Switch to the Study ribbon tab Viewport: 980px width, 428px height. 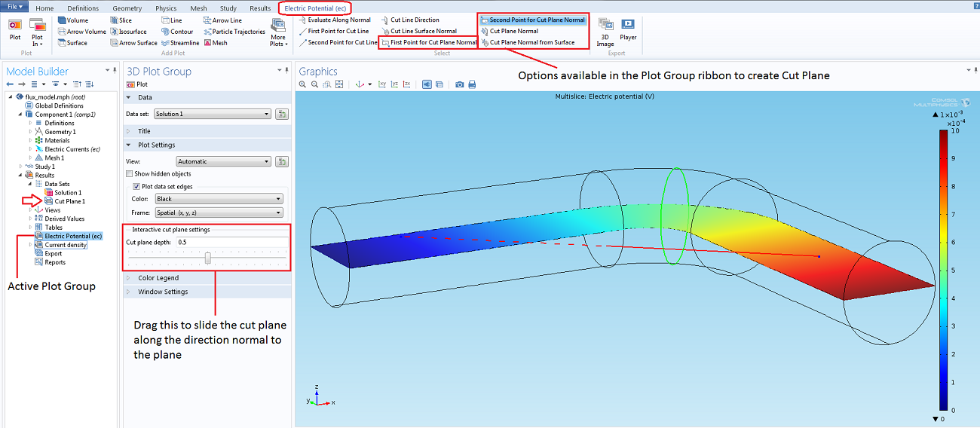click(x=228, y=8)
